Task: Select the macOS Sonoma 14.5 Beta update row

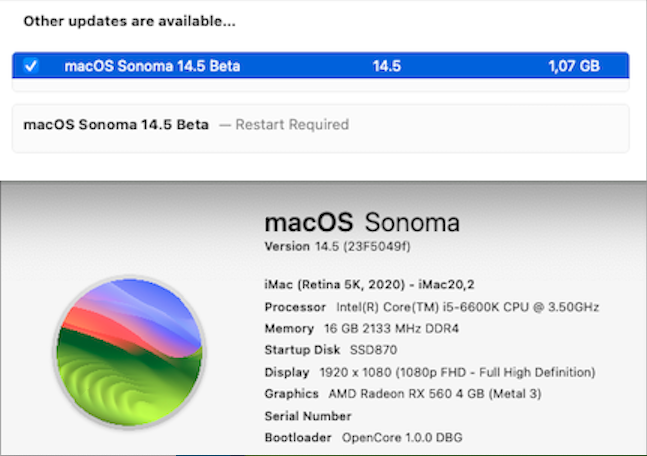Action: [321, 66]
